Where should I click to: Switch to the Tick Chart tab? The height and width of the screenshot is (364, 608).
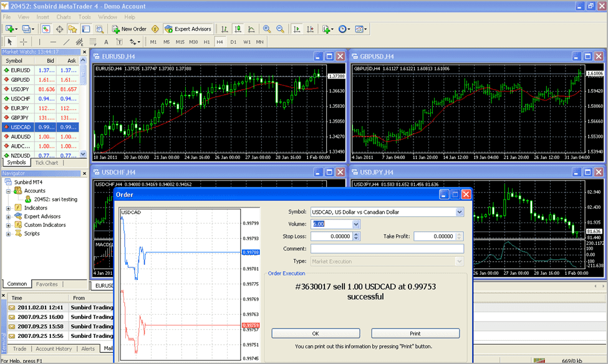[x=47, y=163]
